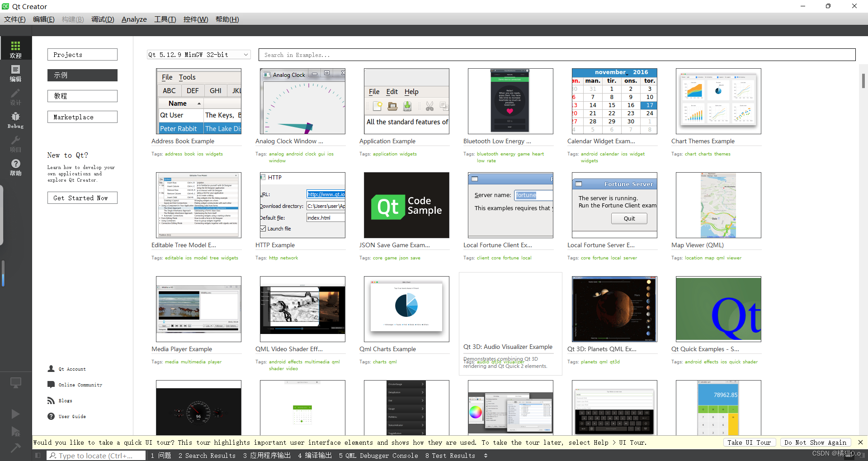The height and width of the screenshot is (461, 868).
Task: Click the Take UI Tour button
Action: coord(749,442)
